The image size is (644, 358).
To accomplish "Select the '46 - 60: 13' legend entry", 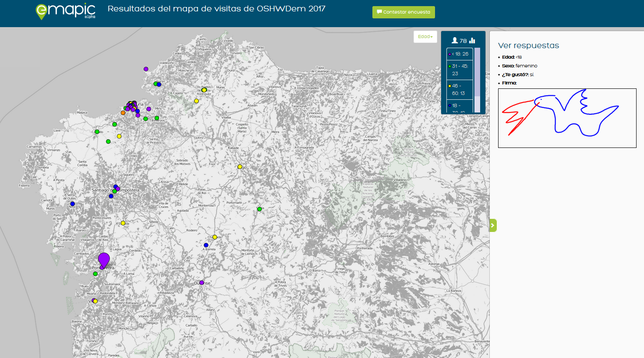I will (460, 90).
